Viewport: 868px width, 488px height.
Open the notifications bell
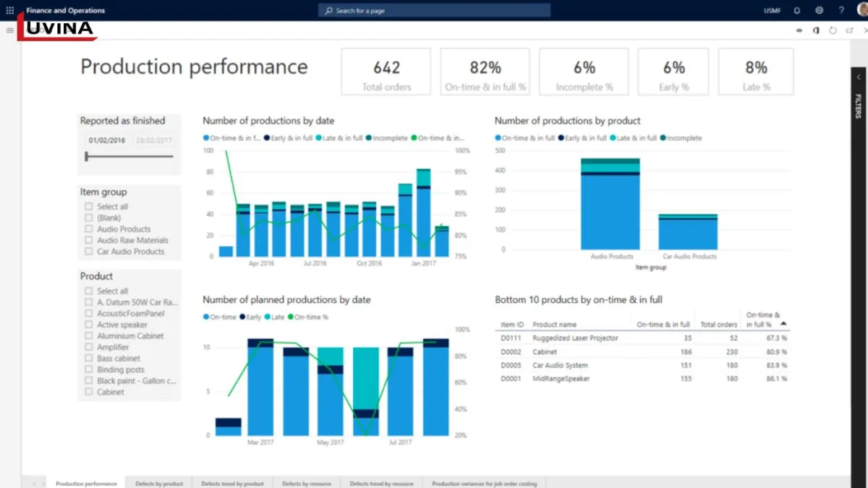(797, 11)
